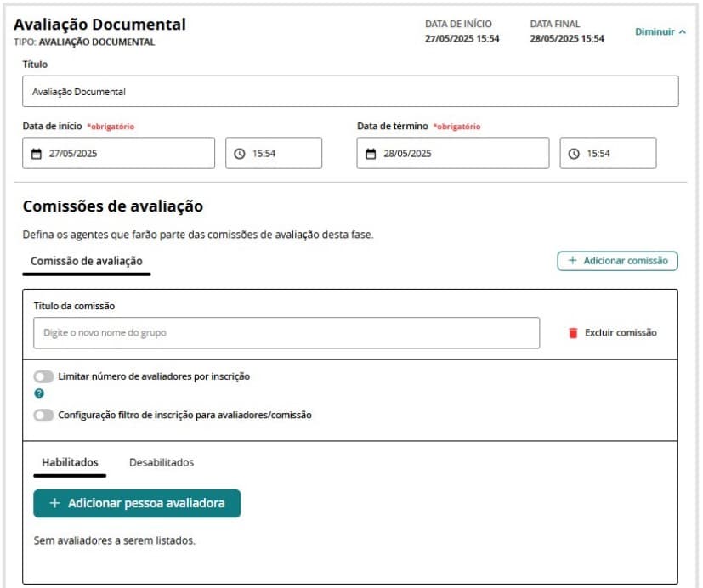The width and height of the screenshot is (703, 588).
Task: Open the Data de início date picker
Action: pos(118,154)
